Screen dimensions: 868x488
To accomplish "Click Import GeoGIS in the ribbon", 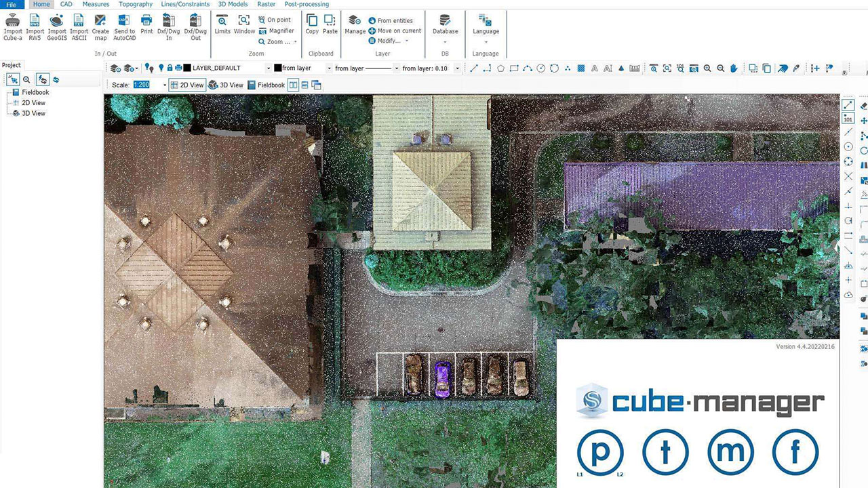I will (x=57, y=26).
